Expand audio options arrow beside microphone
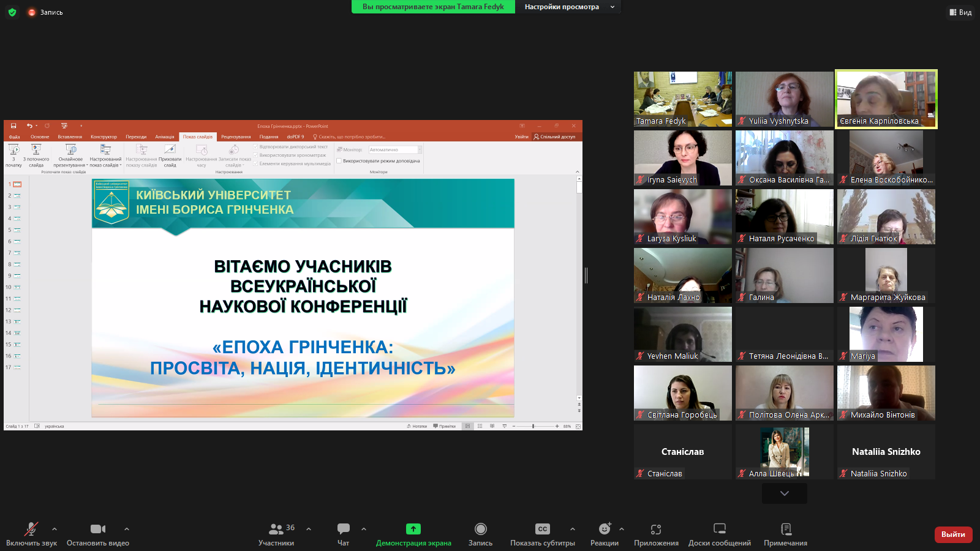 pyautogui.click(x=55, y=529)
